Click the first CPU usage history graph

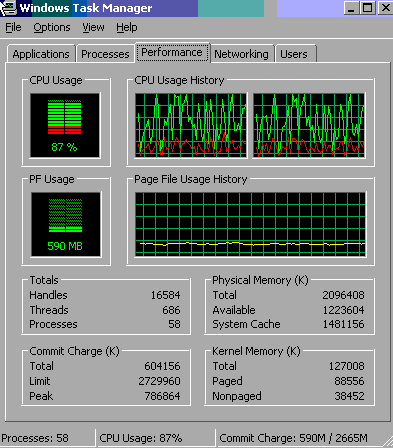coord(191,125)
